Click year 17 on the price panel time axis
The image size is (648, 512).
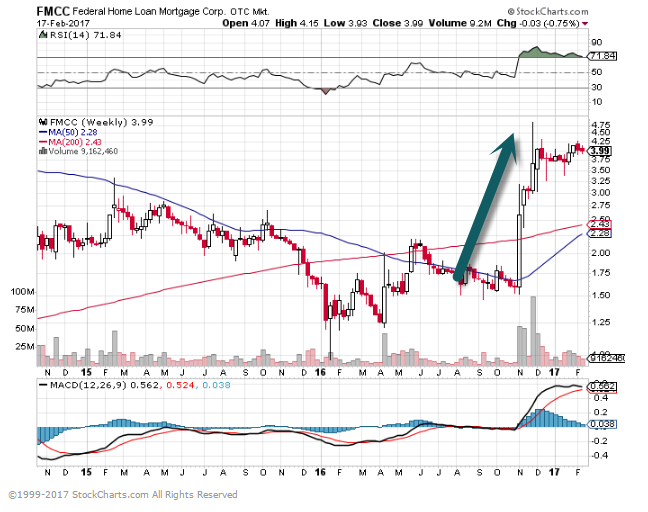click(x=554, y=372)
